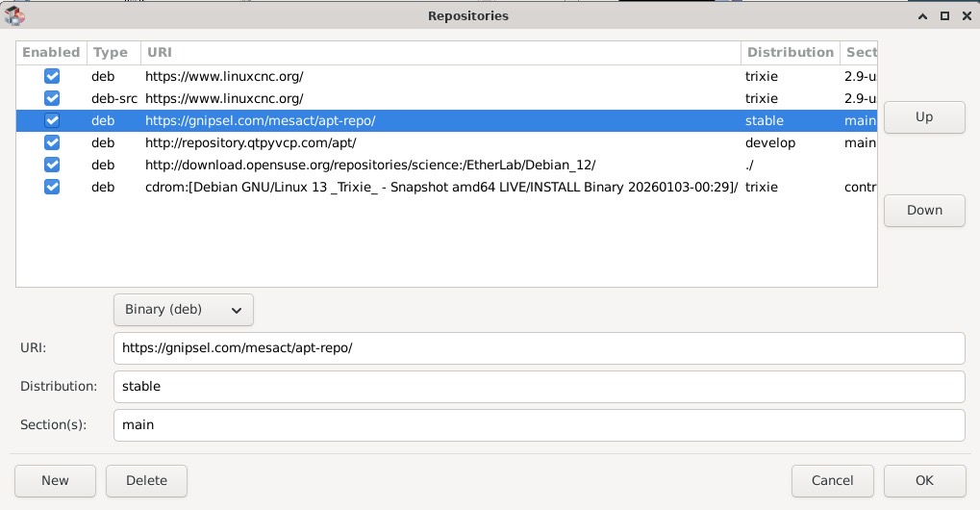The width and height of the screenshot is (980, 510).
Task: Open the Binary (deb) type dropdown
Action: 183,310
